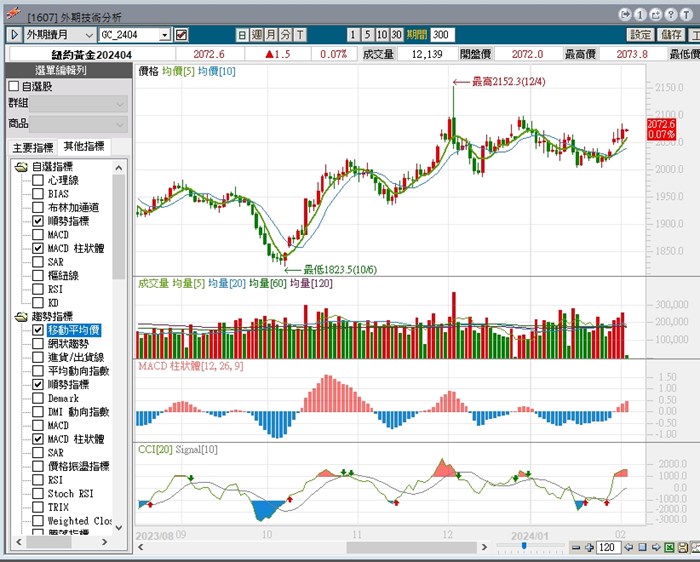Click the yellow save disk icon

(682, 547)
